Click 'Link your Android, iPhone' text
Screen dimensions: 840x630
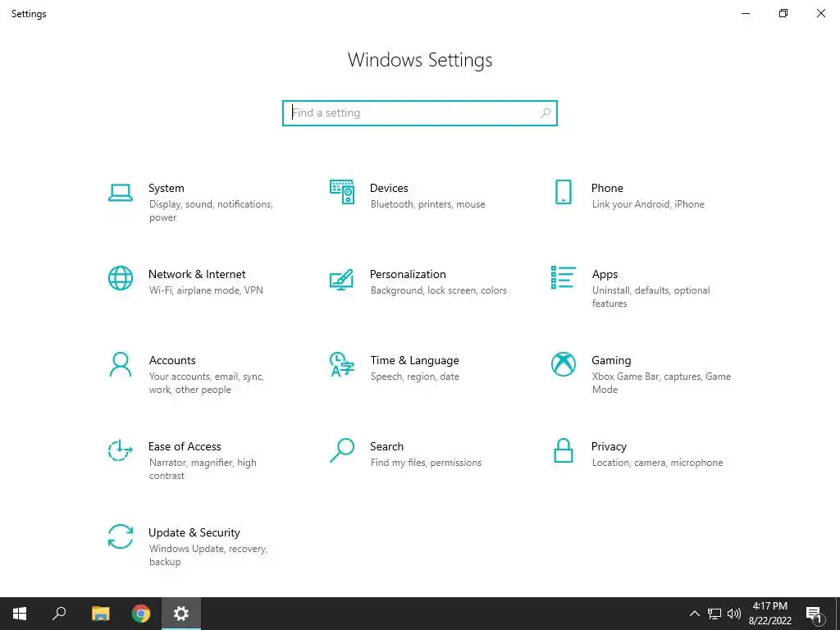click(x=648, y=204)
